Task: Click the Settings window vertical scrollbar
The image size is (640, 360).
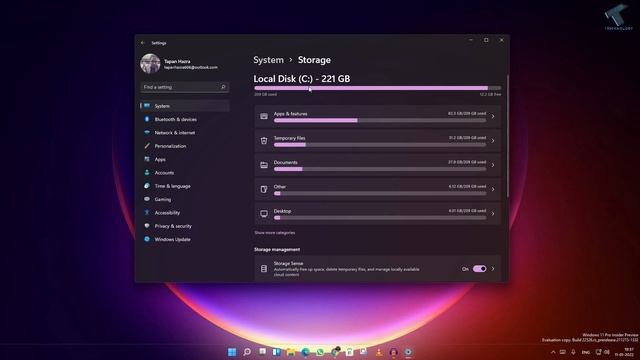Action: click(508, 136)
